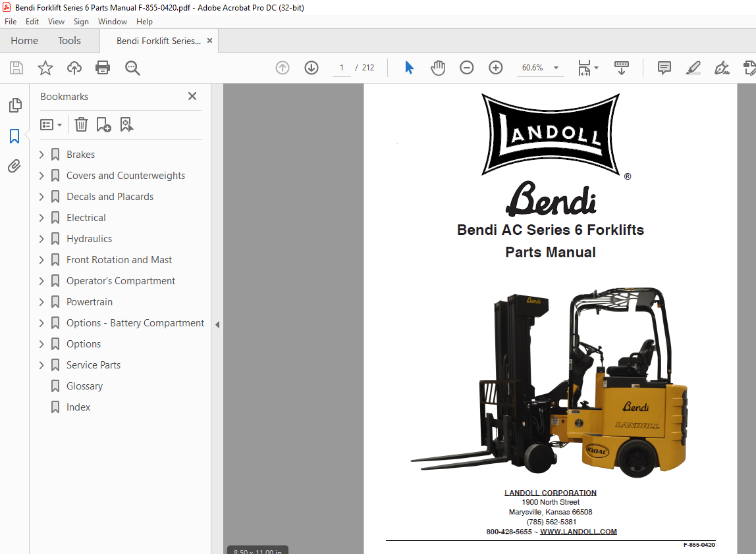The width and height of the screenshot is (756, 554).
Task: Add file to starred with the star icon
Action: click(x=45, y=68)
